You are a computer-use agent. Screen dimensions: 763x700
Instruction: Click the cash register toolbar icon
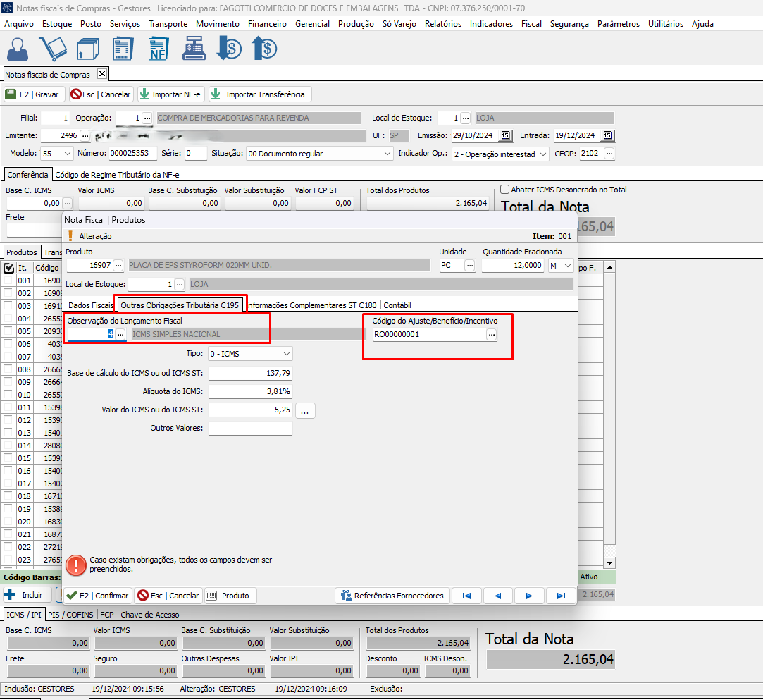[194, 49]
